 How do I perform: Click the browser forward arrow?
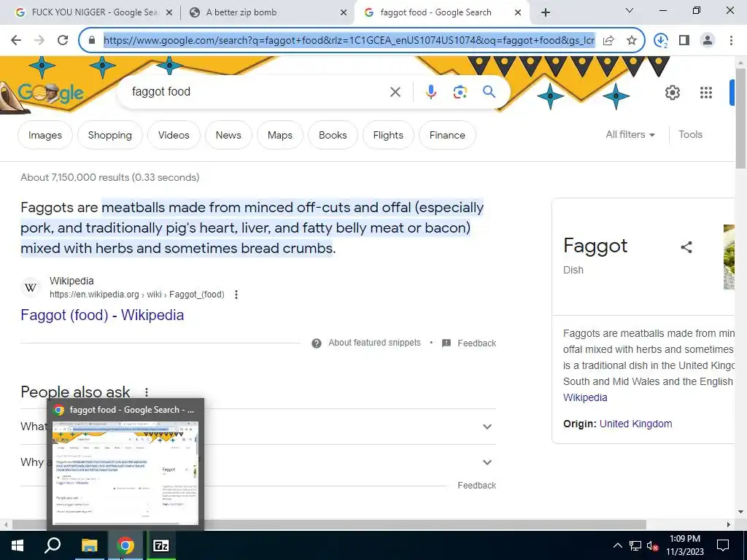point(39,40)
